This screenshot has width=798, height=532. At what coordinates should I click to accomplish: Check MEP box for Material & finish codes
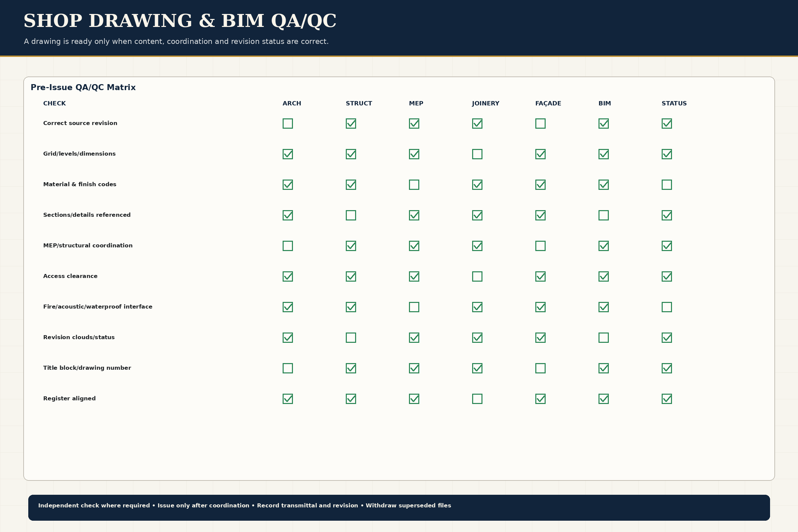(x=414, y=185)
